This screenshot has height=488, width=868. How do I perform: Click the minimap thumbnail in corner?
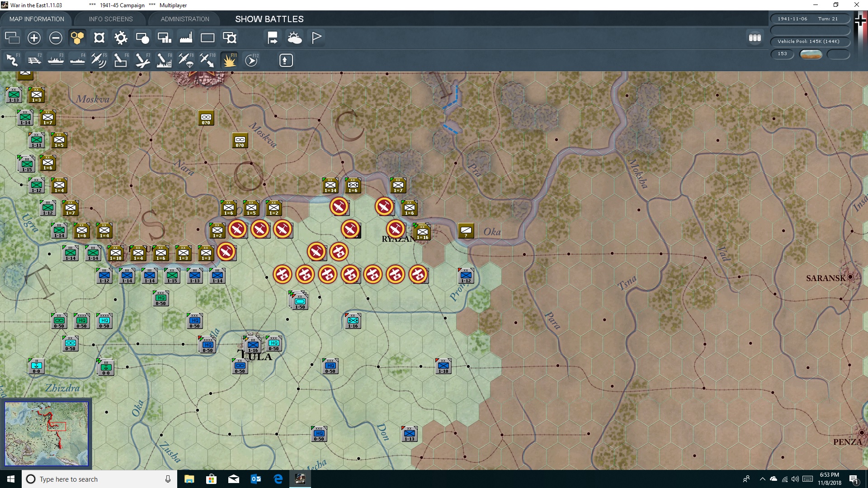46,434
